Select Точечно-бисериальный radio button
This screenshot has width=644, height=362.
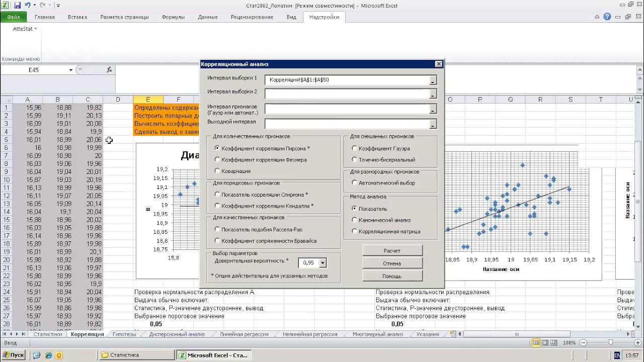355,160
